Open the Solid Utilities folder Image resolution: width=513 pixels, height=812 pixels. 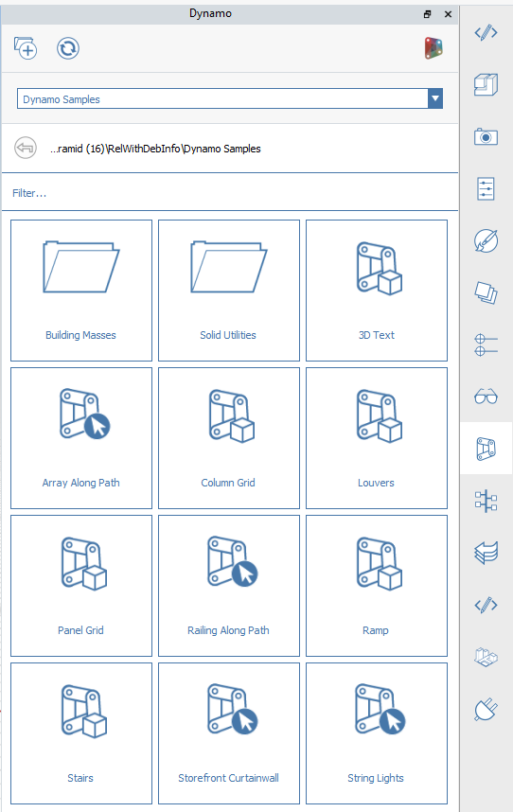point(229,291)
